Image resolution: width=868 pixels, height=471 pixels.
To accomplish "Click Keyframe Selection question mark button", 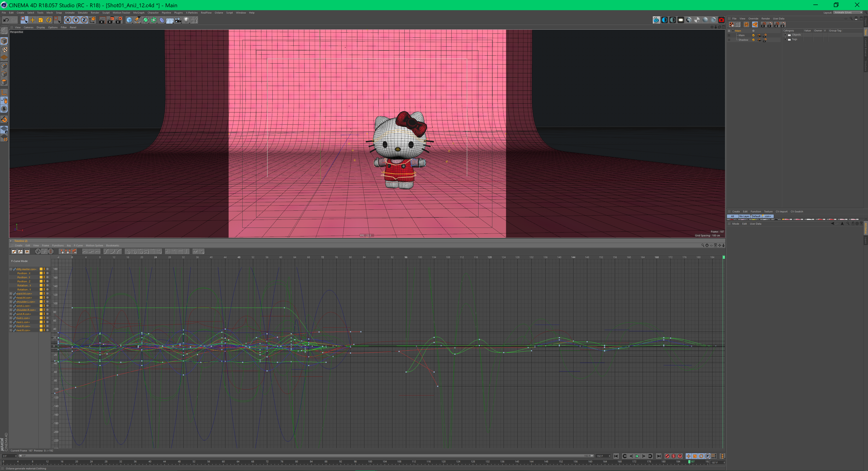I will 680,456.
